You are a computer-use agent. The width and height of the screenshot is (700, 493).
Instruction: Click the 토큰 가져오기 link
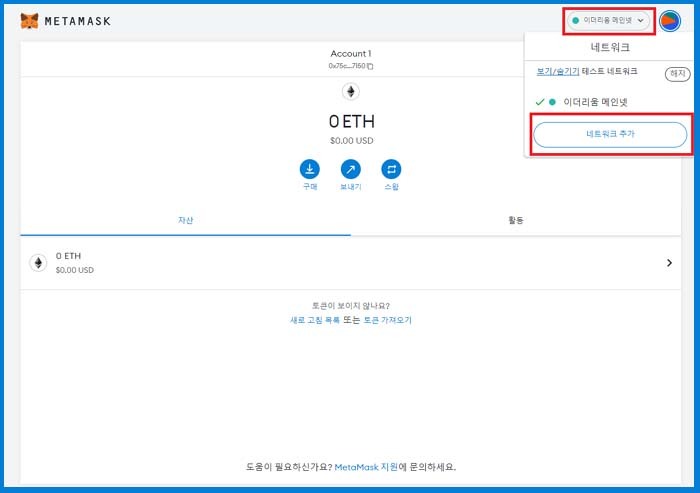[388, 320]
